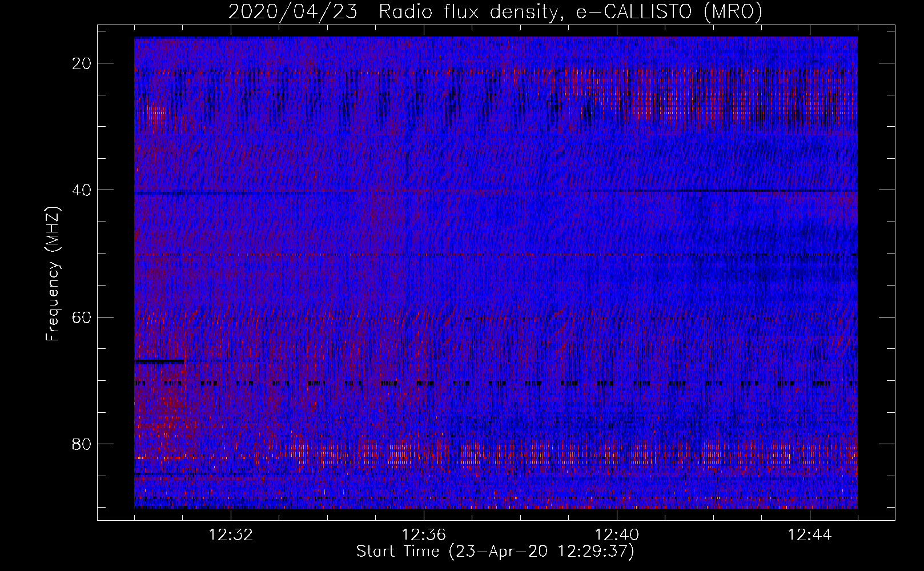Click the plot title "2020/04/23 Radio flux density, e-CALLISTO (MRO)"
The height and width of the screenshot is (571, 924).
495,11
